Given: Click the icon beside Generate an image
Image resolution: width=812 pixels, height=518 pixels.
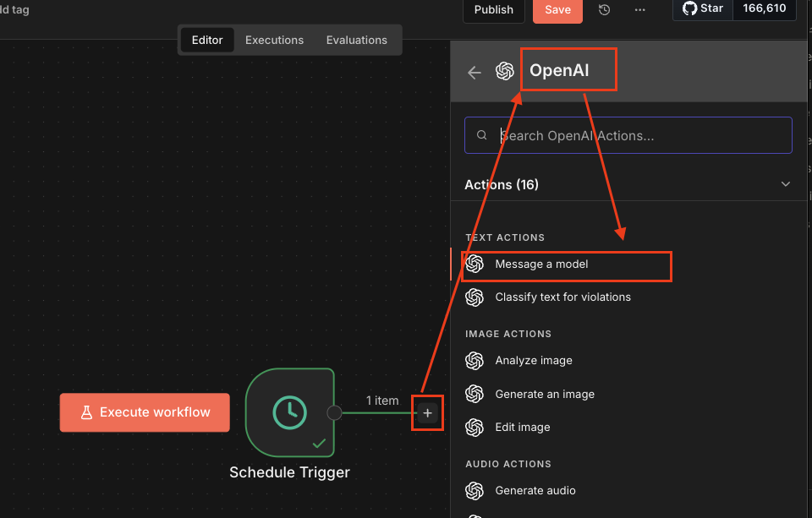Looking at the screenshot, I should click(x=475, y=395).
